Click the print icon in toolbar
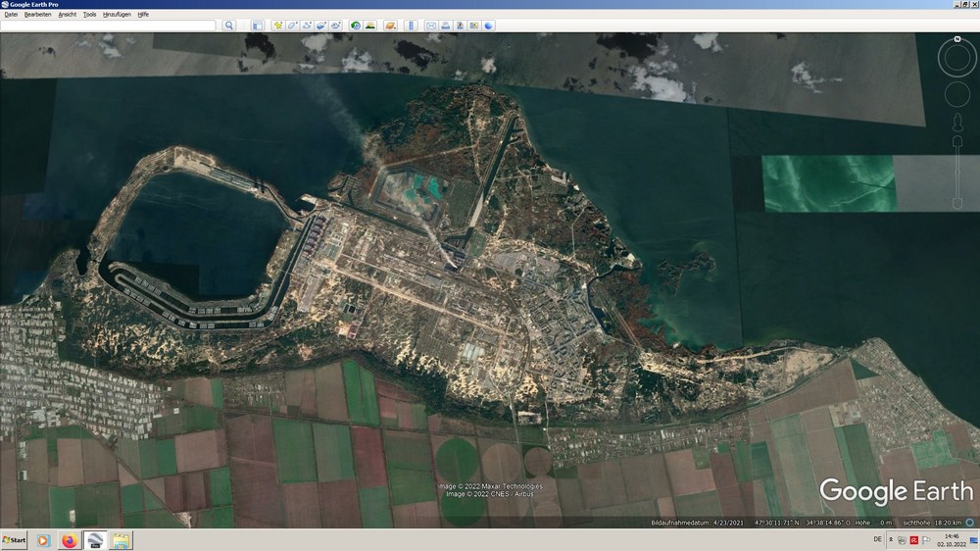Viewport: 980px width, 551px height. pos(446,25)
